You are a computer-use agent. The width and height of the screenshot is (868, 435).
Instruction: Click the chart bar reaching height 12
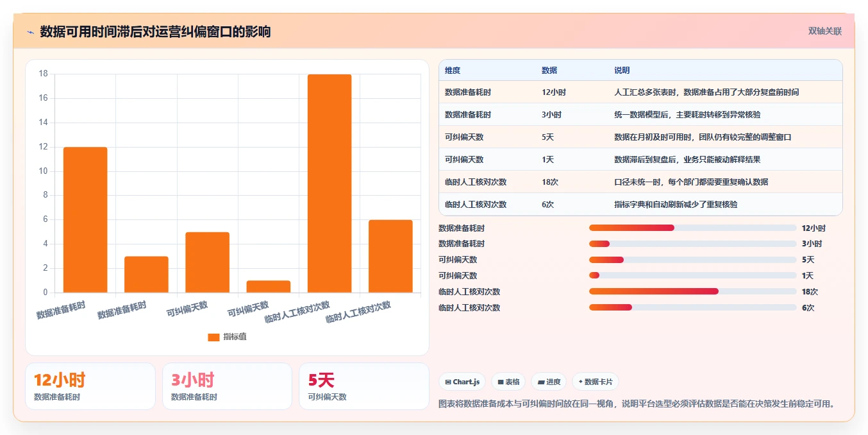point(85,220)
